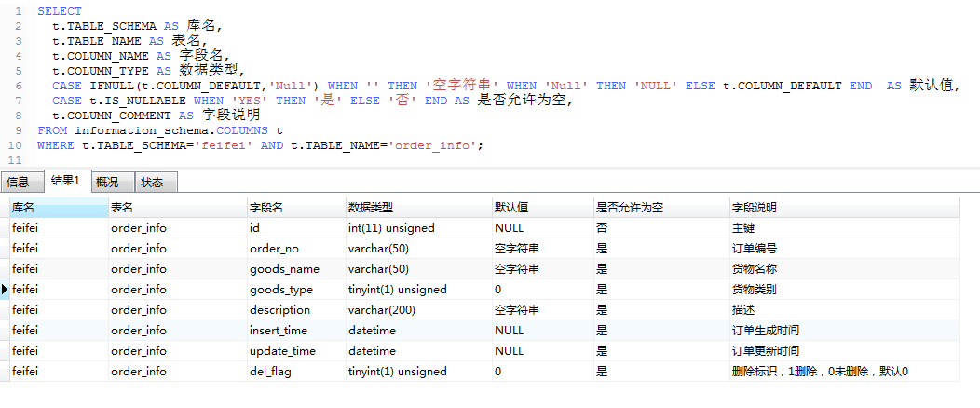Switch to the 信息 tab

coord(22,182)
